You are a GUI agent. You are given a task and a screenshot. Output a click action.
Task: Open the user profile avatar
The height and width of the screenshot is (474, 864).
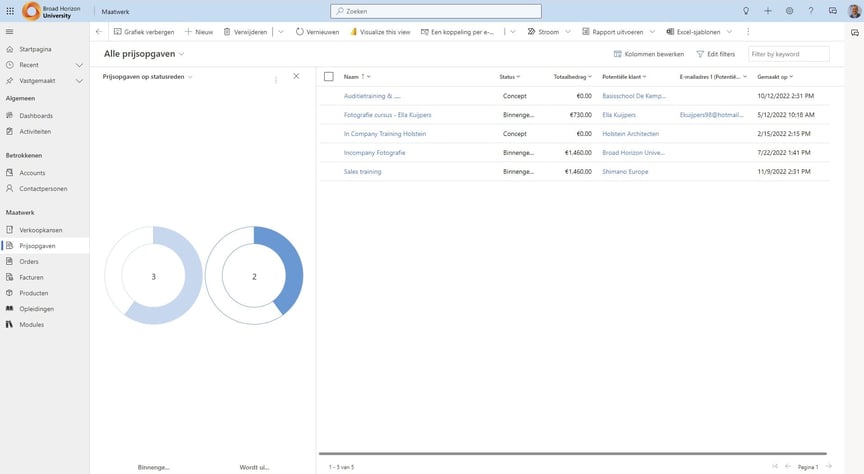point(854,11)
